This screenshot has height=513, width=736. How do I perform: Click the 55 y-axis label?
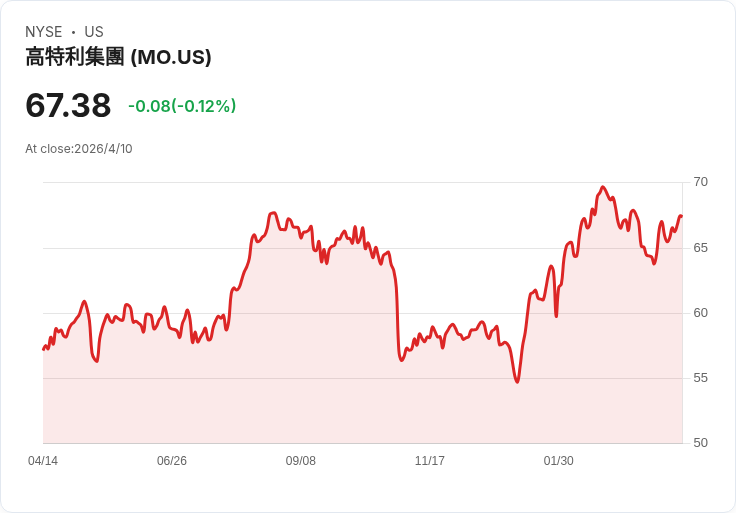(701, 378)
